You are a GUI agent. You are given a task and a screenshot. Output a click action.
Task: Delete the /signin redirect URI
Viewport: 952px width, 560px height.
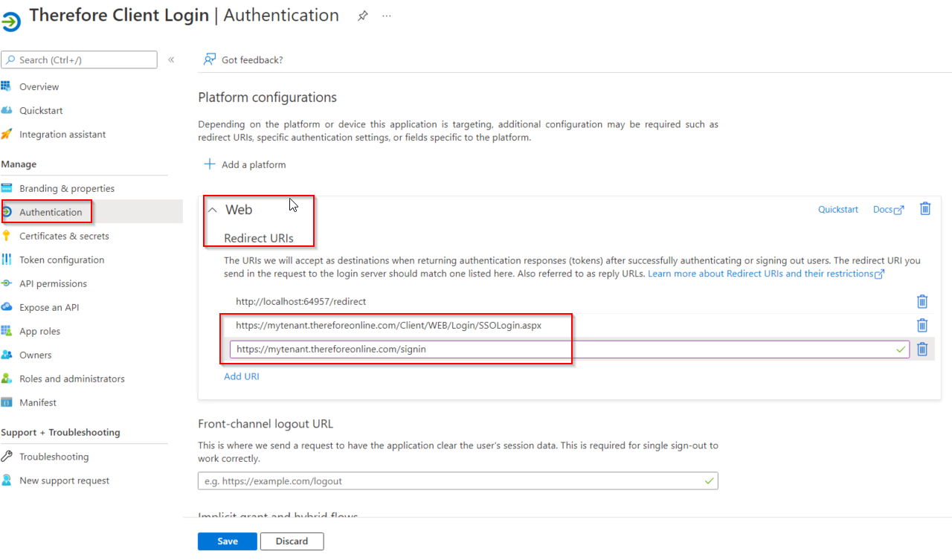point(922,349)
